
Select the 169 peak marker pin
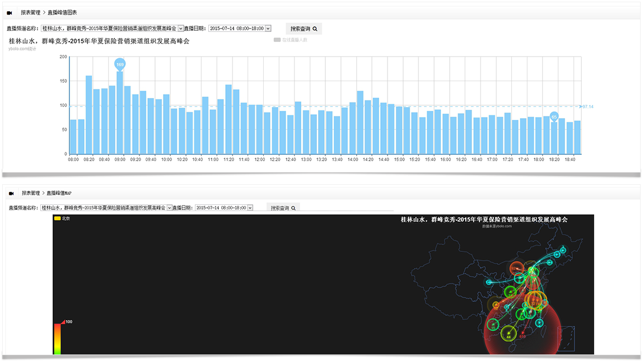click(120, 64)
